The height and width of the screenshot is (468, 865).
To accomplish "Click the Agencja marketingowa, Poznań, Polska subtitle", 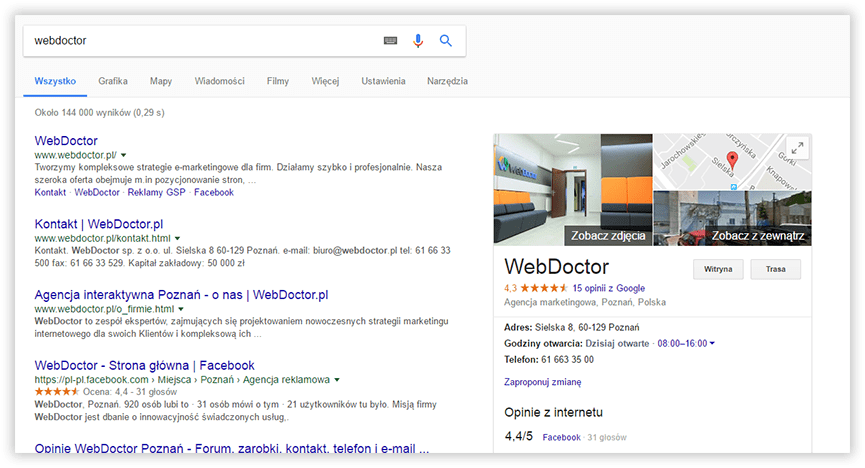I will tap(585, 302).
